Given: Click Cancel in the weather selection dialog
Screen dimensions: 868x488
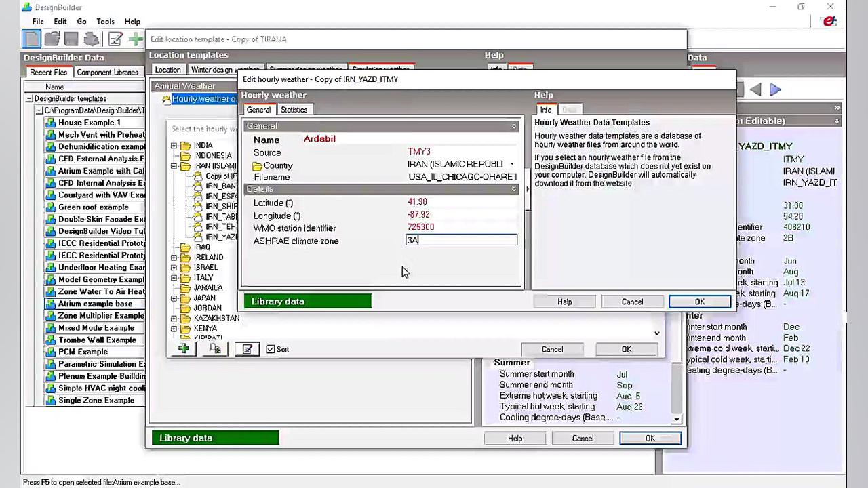Looking at the screenshot, I should pos(552,350).
